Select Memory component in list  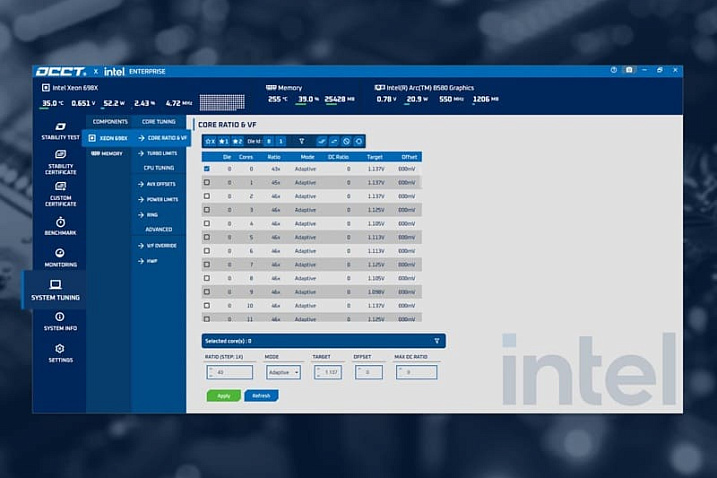point(107,154)
